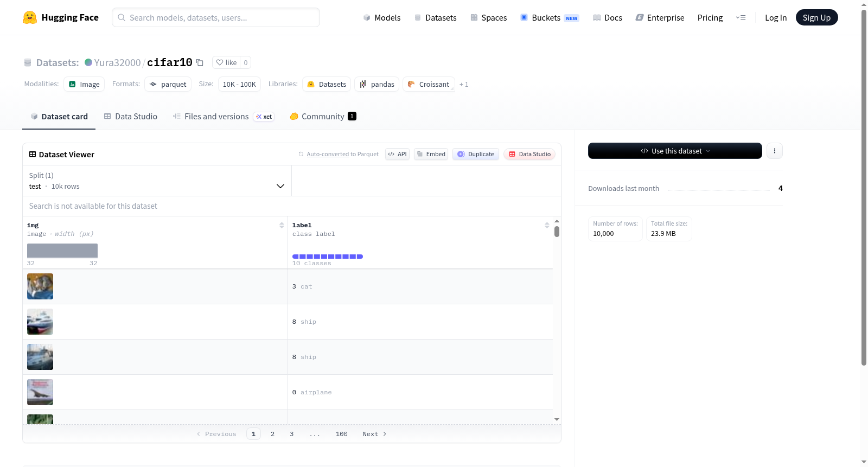The image size is (868, 467).
Task: Click the Total file size 23.9 MB box
Action: point(669,229)
